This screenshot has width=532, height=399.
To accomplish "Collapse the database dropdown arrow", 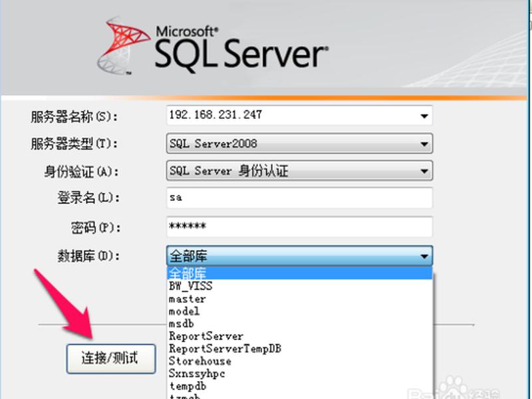I will click(x=424, y=256).
